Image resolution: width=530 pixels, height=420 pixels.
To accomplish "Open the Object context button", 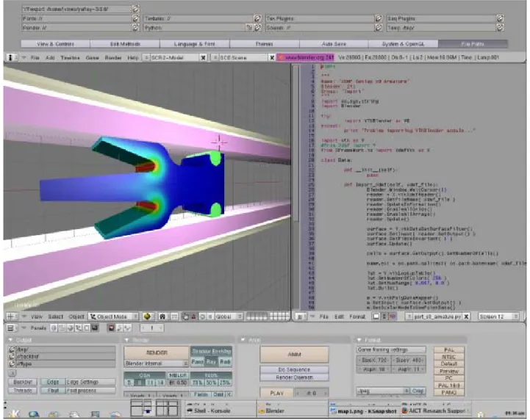I will coord(79,327).
